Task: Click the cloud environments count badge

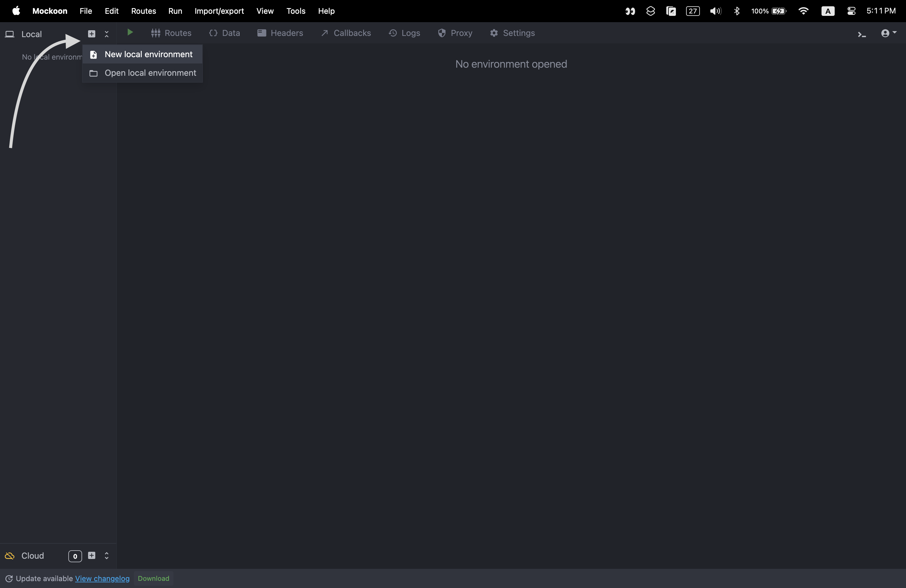Action: (75, 556)
